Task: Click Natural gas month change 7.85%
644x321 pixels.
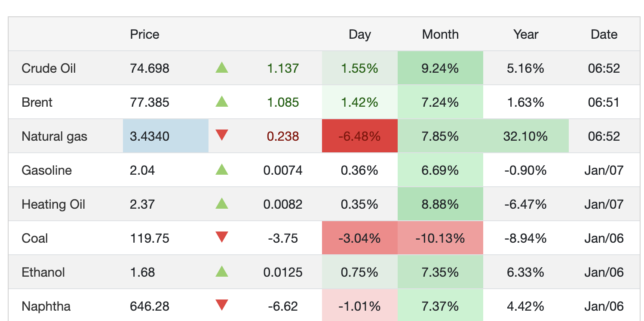Action: [x=440, y=136]
